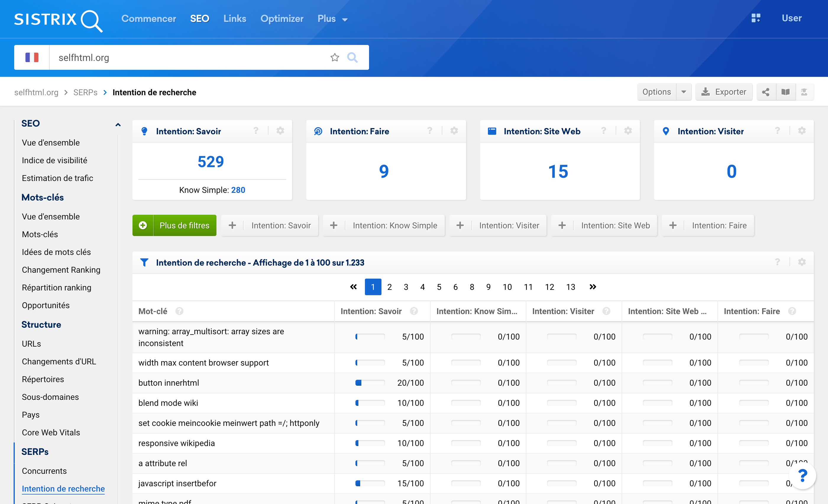Go to first page double-left arrow
Screen dimensions: 828x504
click(353, 287)
